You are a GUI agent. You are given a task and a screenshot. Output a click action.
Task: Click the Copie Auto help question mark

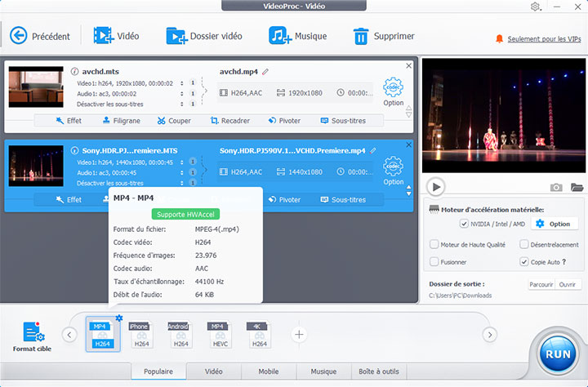564,262
